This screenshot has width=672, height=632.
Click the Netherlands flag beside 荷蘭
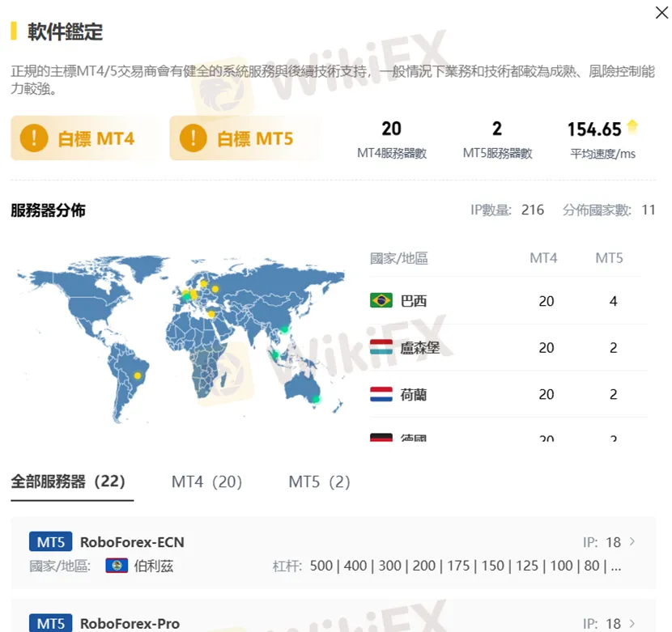[x=381, y=394]
